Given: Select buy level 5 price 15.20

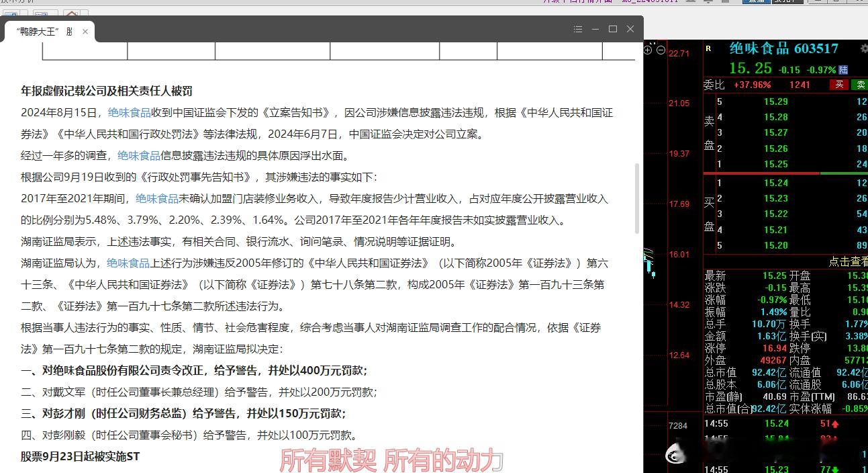Looking at the screenshot, I should [x=775, y=245].
